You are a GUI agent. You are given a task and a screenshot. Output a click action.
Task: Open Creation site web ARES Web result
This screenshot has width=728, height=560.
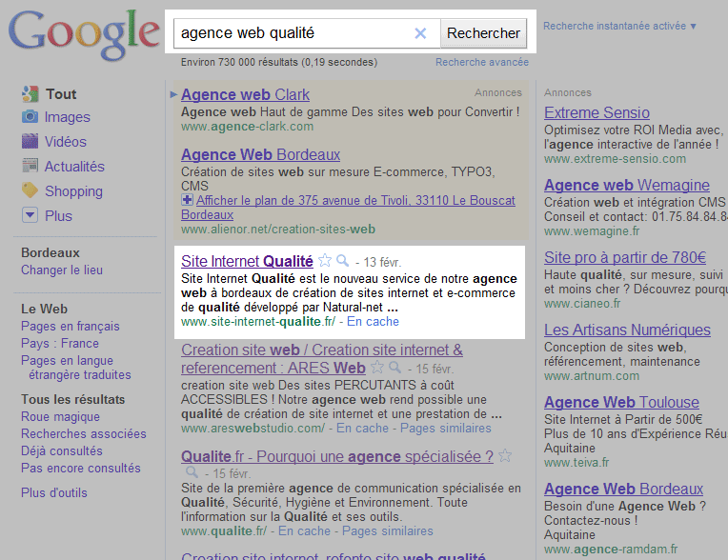click(322, 359)
